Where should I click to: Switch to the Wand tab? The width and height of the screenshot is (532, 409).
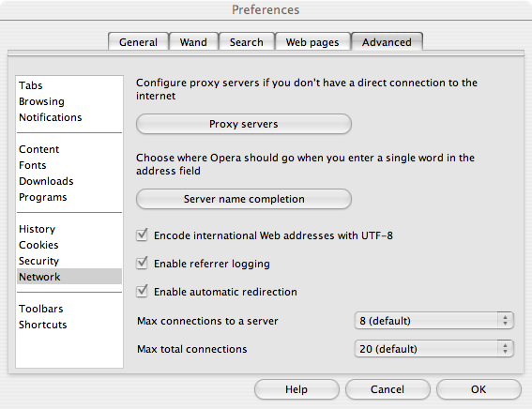(x=193, y=42)
